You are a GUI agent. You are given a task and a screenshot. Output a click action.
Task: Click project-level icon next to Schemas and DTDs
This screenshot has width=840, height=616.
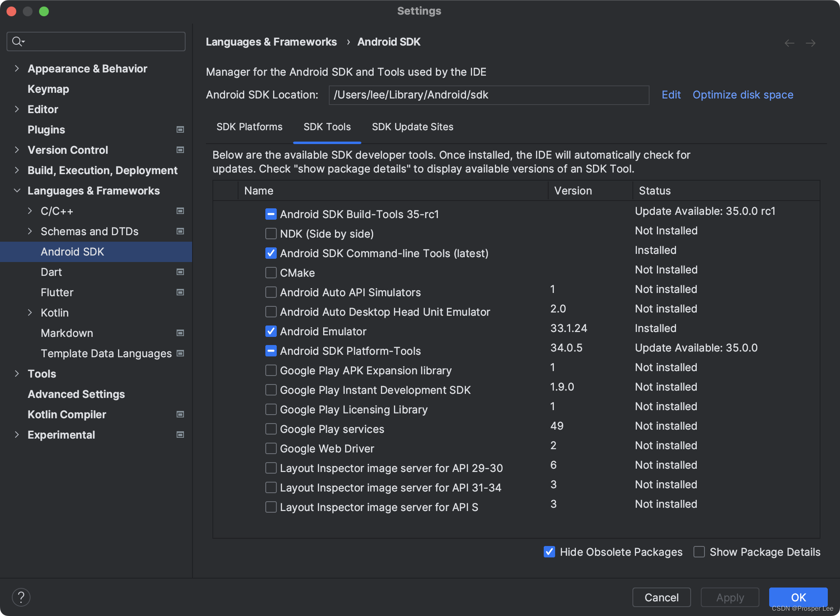[x=180, y=231]
